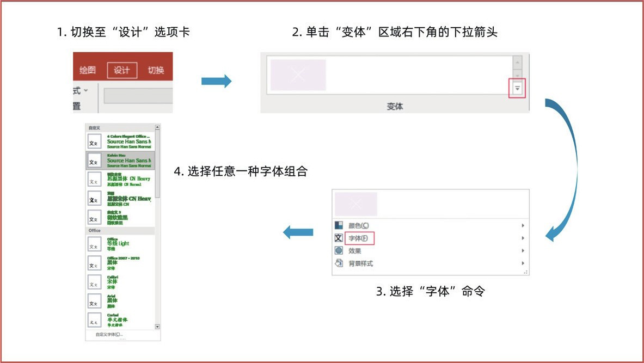Click the font list scroll-down arrow

coord(157,327)
